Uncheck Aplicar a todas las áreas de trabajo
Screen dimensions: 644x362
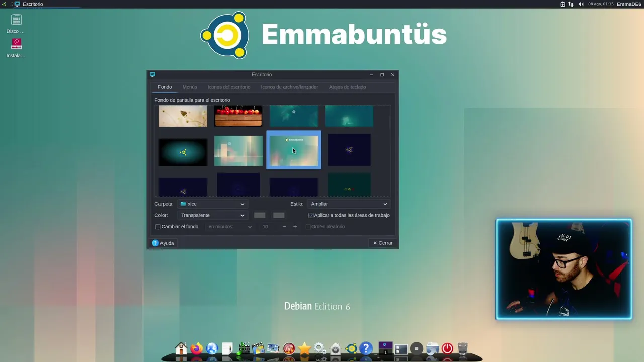[311, 215]
